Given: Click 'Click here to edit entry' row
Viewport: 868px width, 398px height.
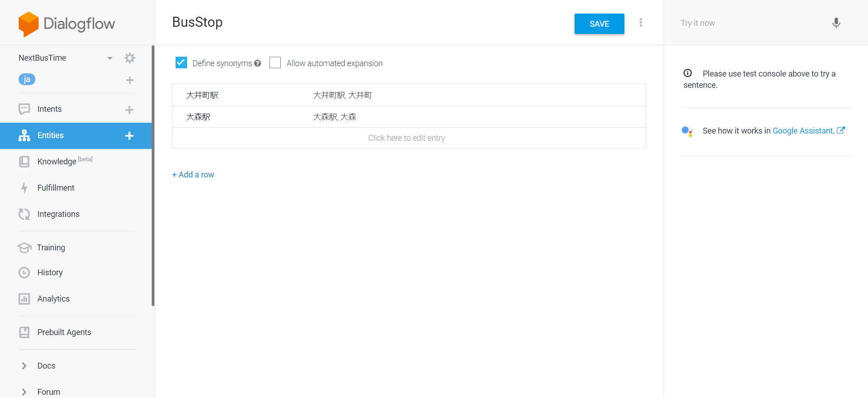Looking at the screenshot, I should pyautogui.click(x=409, y=138).
